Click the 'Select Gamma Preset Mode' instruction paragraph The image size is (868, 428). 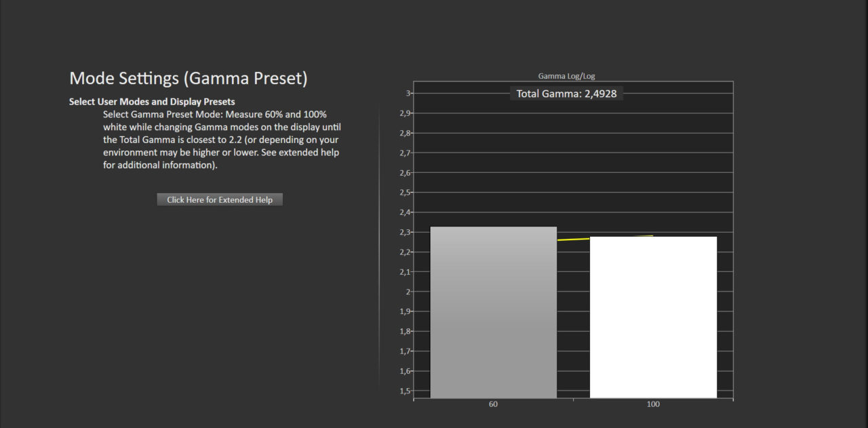pos(222,139)
